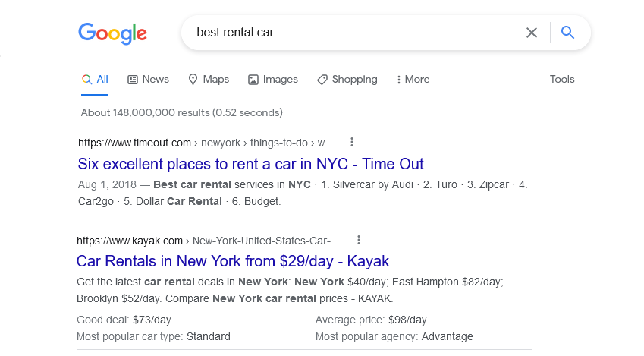Click the blue magnifying glass search icon
Viewport: 644px width, 356px height.
coord(567,33)
